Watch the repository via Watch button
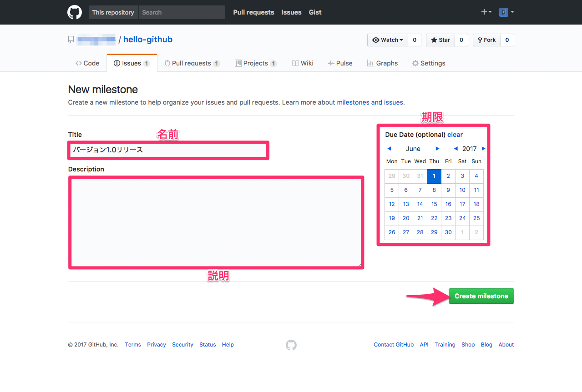The image size is (582, 392). pos(387,40)
